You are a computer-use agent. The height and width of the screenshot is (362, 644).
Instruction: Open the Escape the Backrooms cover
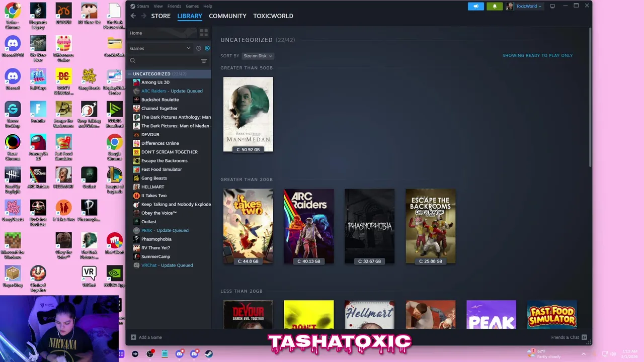(431, 226)
